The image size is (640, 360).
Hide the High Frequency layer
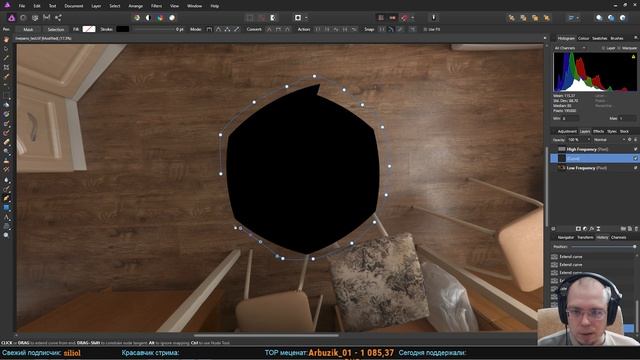click(636, 149)
